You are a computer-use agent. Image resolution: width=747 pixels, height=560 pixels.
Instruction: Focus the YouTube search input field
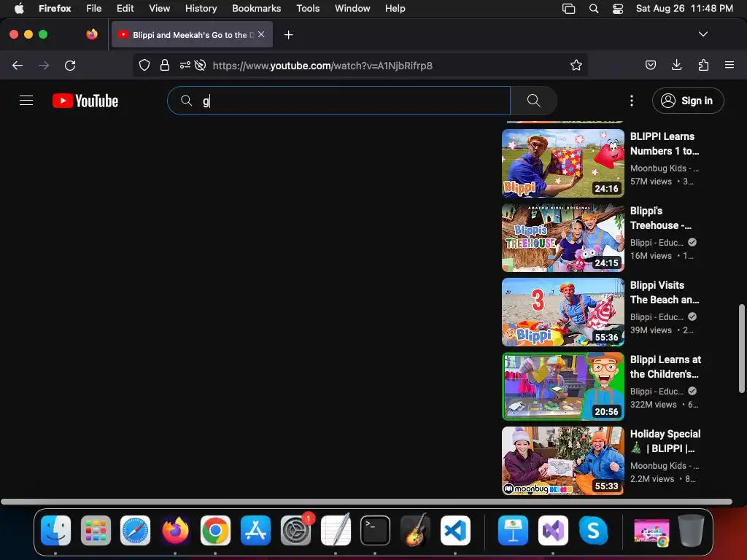point(338,101)
